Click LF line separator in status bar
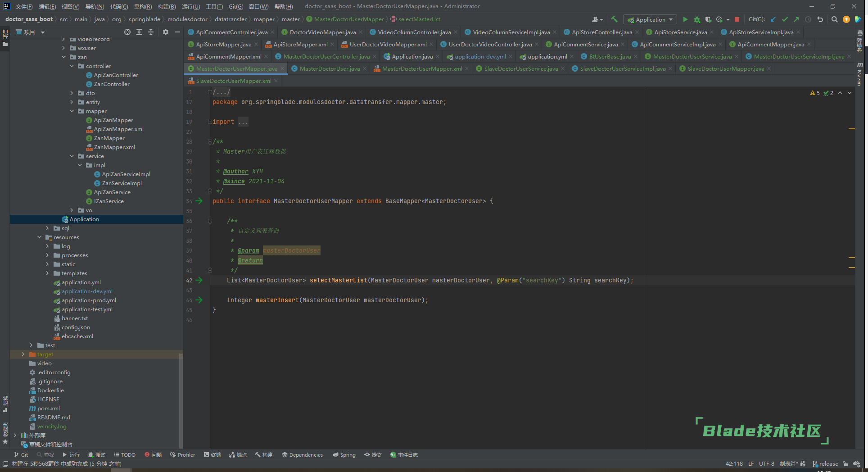 click(751, 463)
